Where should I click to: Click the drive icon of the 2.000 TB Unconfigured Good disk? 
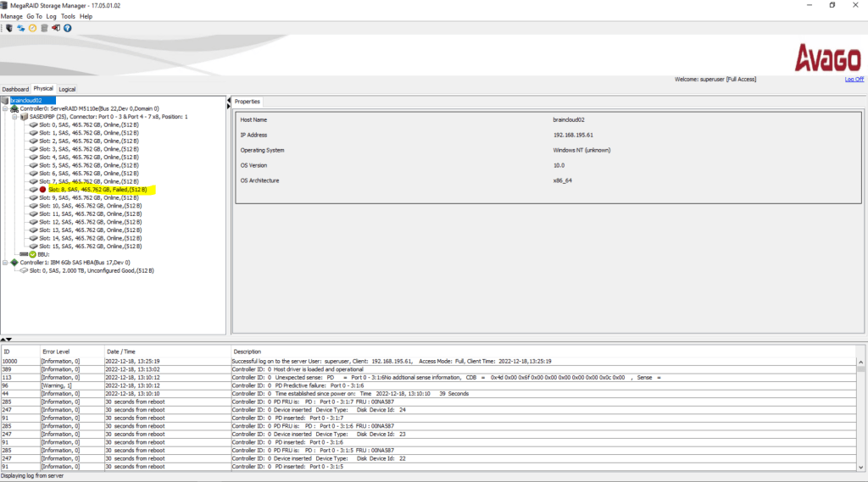(24, 270)
